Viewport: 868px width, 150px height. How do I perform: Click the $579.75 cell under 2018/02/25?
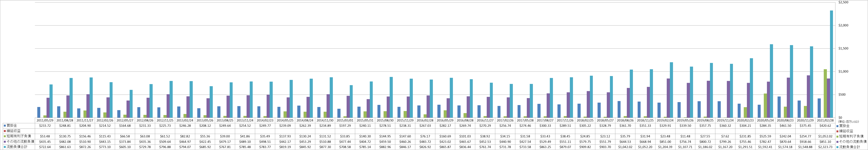coord(586,142)
